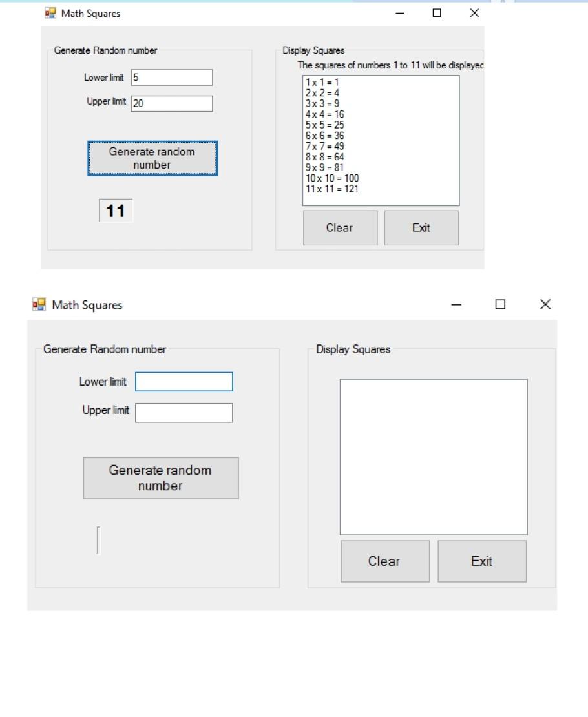Maximize the bottom Math Squares window
The height and width of the screenshot is (717, 588).
[x=501, y=304]
